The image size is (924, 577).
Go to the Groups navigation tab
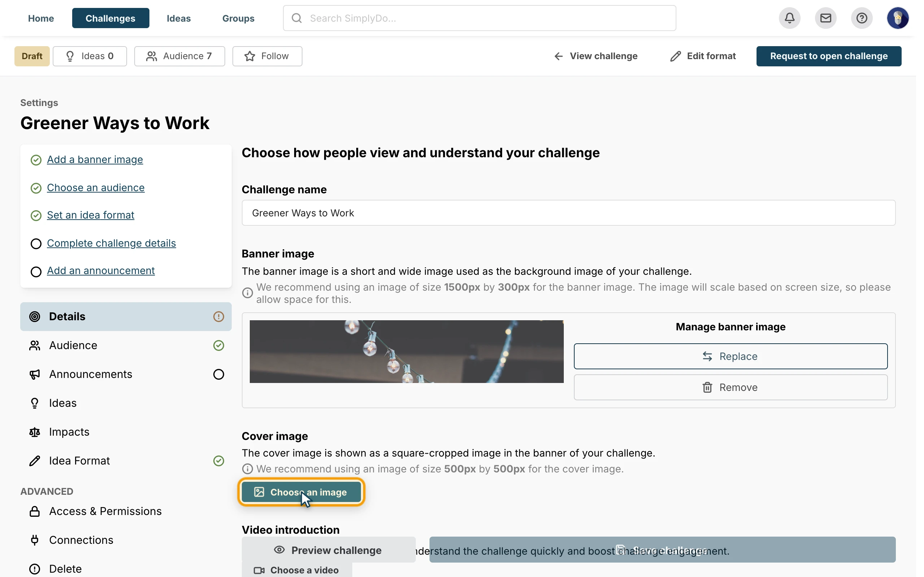(238, 18)
